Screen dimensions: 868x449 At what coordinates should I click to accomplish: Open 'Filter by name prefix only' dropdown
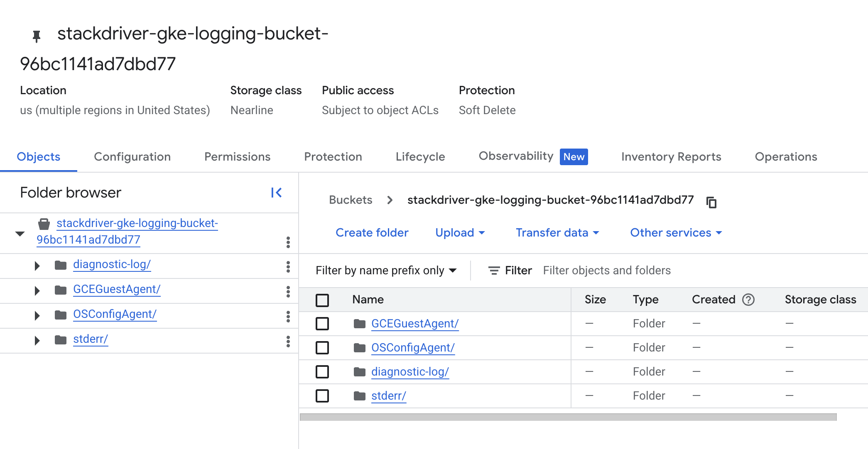coord(386,271)
